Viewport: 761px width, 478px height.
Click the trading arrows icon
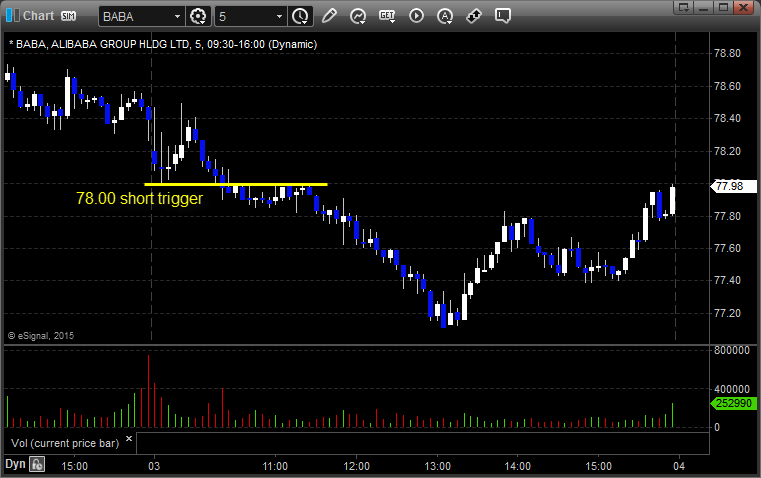(x=474, y=16)
